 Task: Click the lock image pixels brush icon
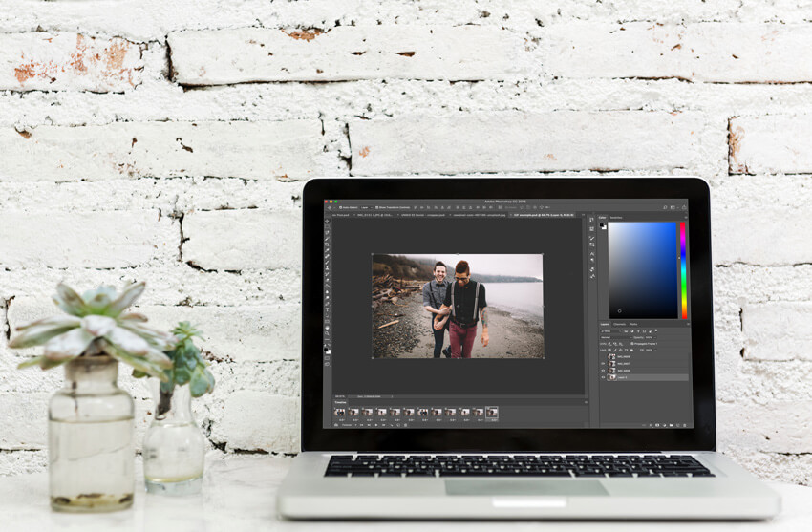pos(615,349)
